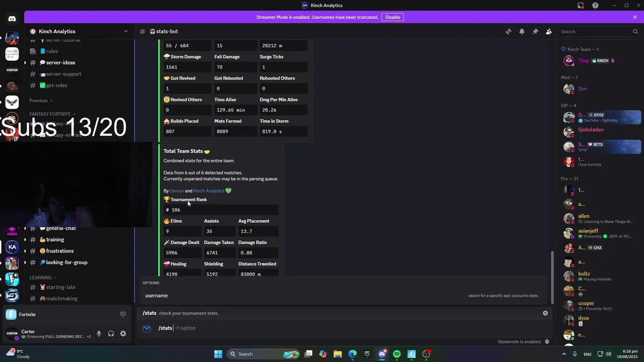Click the Search field in channel header
Screen dimensions: 644x362
click(599, 31)
